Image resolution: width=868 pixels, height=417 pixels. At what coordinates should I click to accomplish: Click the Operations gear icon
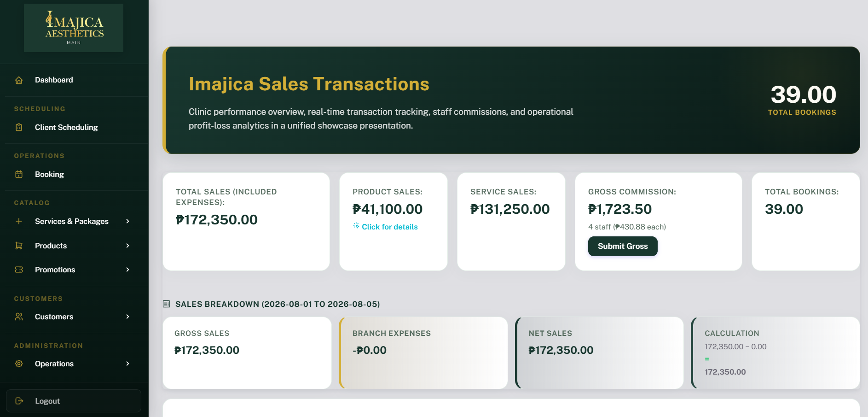pos(19,364)
